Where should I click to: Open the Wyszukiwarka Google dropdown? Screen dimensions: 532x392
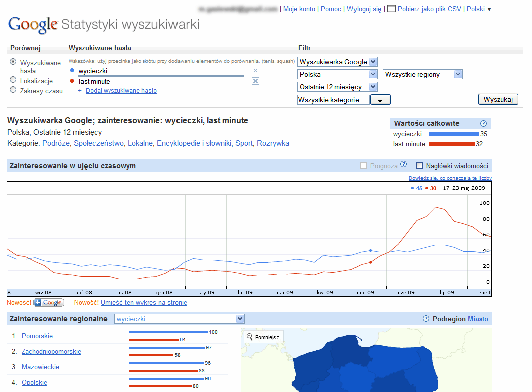point(337,62)
